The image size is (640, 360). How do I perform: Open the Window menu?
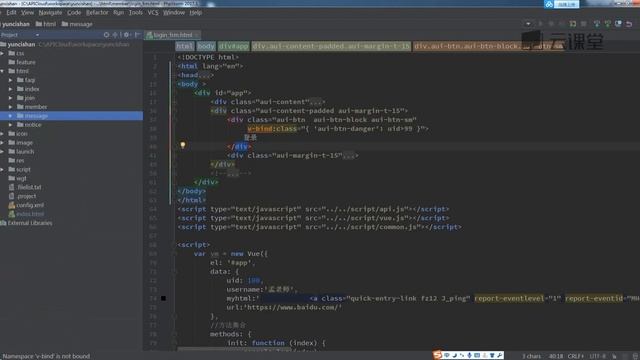coord(174,13)
